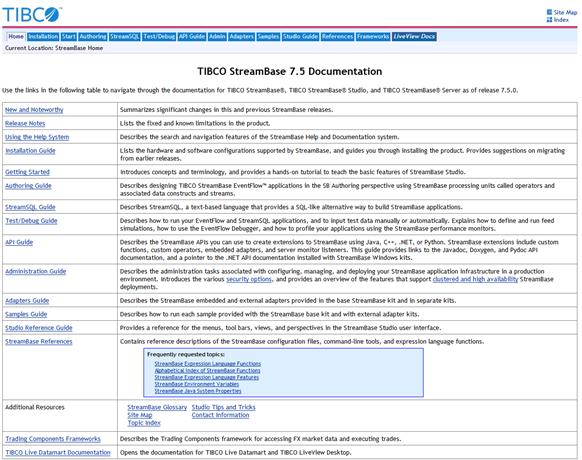This screenshot has height=460, width=582.
Task: Go to the Studio Guide tab
Action: (x=300, y=36)
